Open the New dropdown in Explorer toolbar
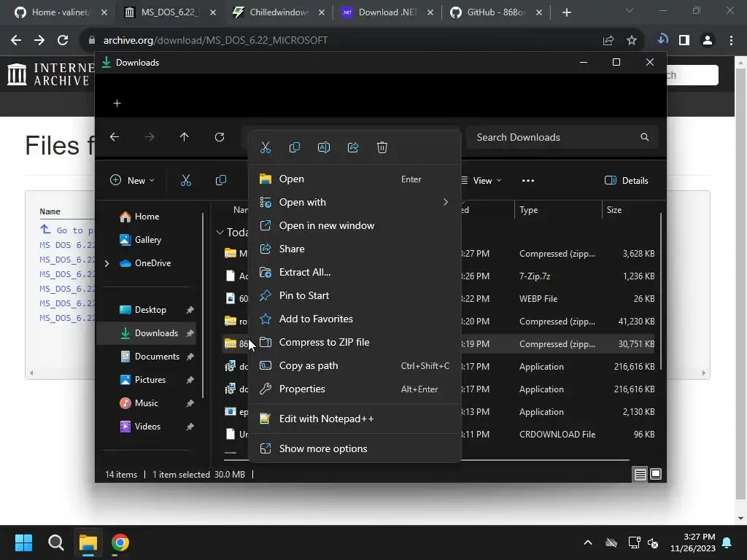Screen dimensions: 747x560 (133, 181)
